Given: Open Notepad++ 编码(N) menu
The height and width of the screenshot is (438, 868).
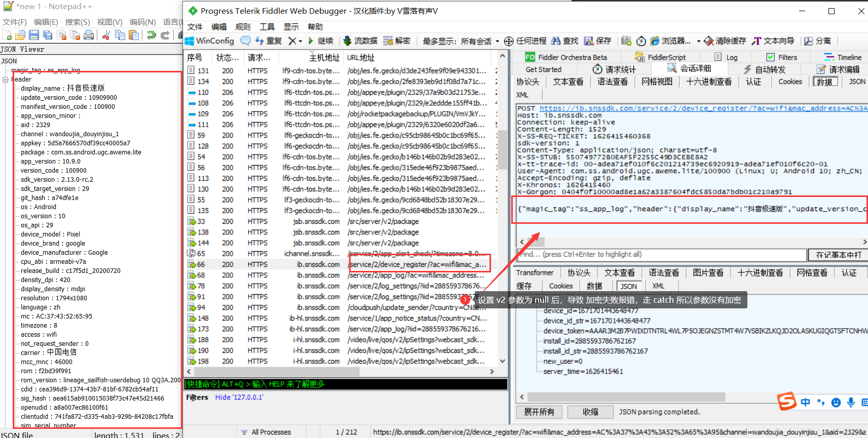Looking at the screenshot, I should tap(142, 22).
